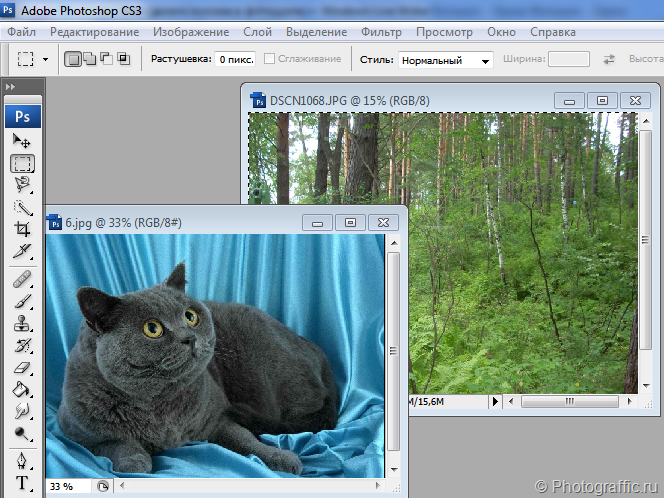Click scroll-down arrow in DSCN1068 window
The image size is (664, 498).
tap(646, 386)
